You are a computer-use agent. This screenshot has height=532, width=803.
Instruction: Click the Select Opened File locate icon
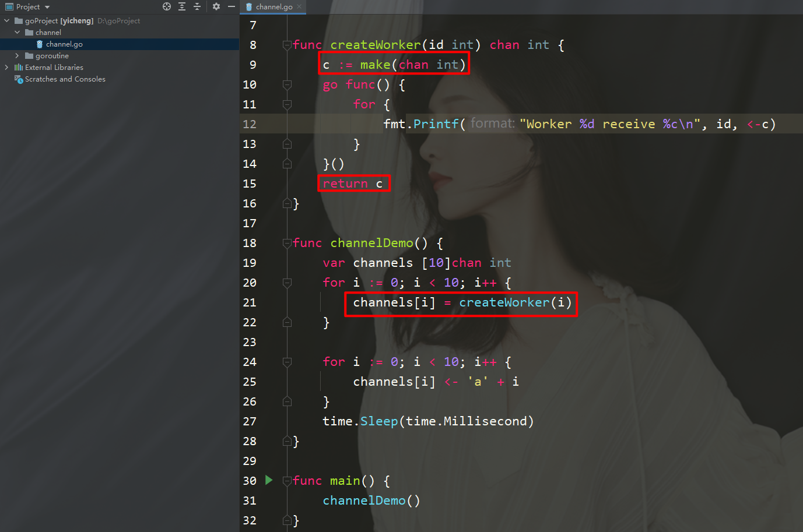(167, 6)
